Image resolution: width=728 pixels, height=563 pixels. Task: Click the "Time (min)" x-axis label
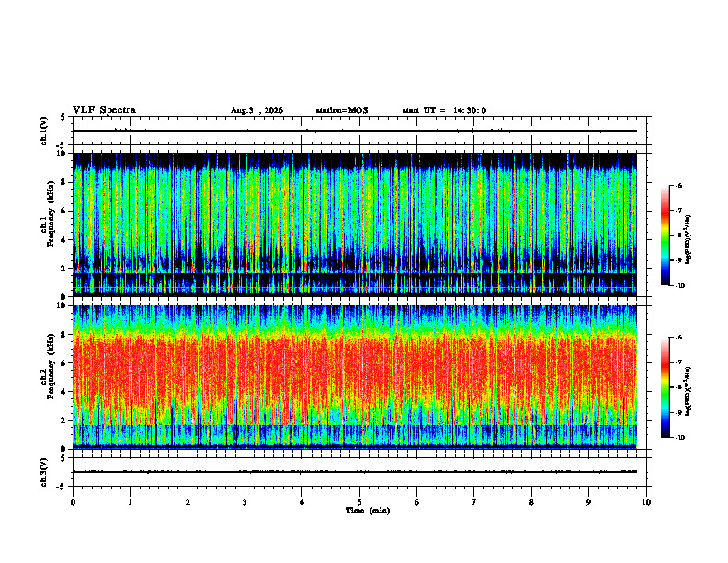(368, 511)
